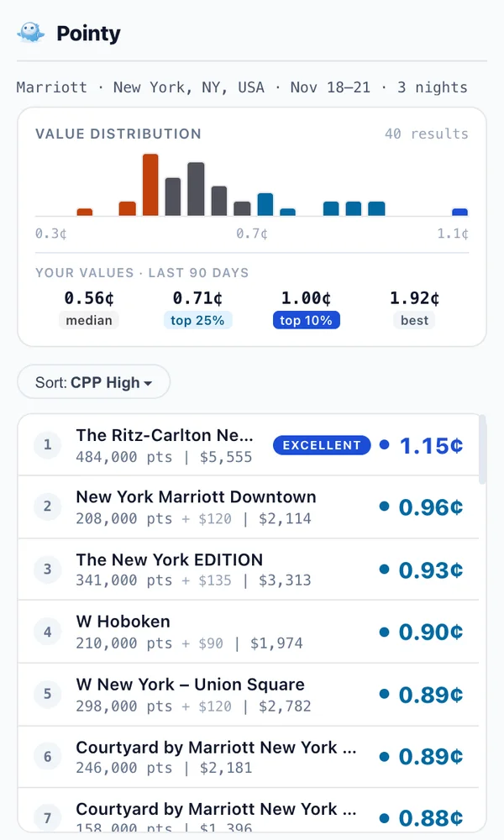Click the 0.3¢ axis label
The image size is (504, 840).
(x=51, y=234)
